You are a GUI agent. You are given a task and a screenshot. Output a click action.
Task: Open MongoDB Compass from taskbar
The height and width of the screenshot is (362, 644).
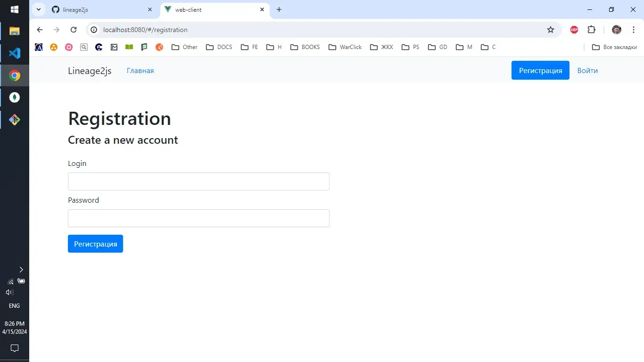(15, 98)
